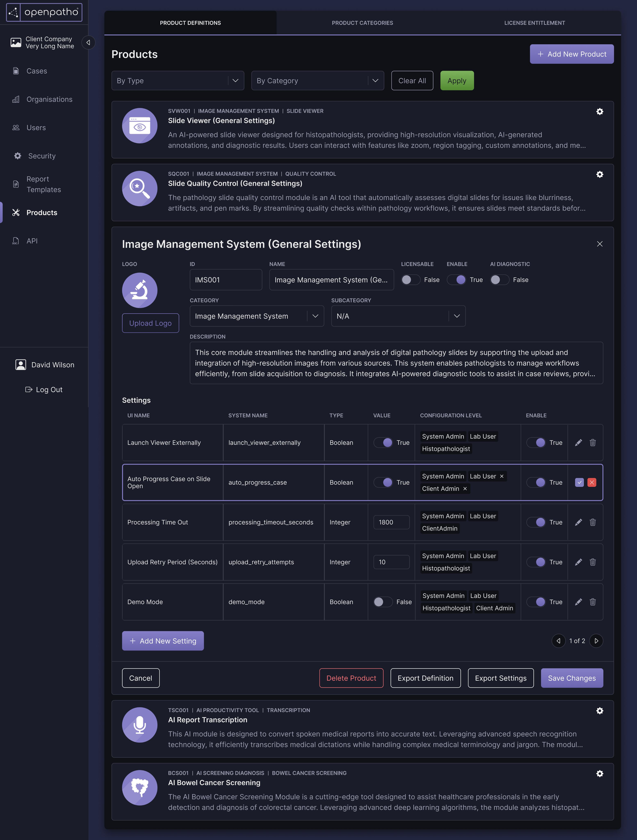Switch to Product Categories tab
This screenshot has height=840, width=637.
(362, 23)
